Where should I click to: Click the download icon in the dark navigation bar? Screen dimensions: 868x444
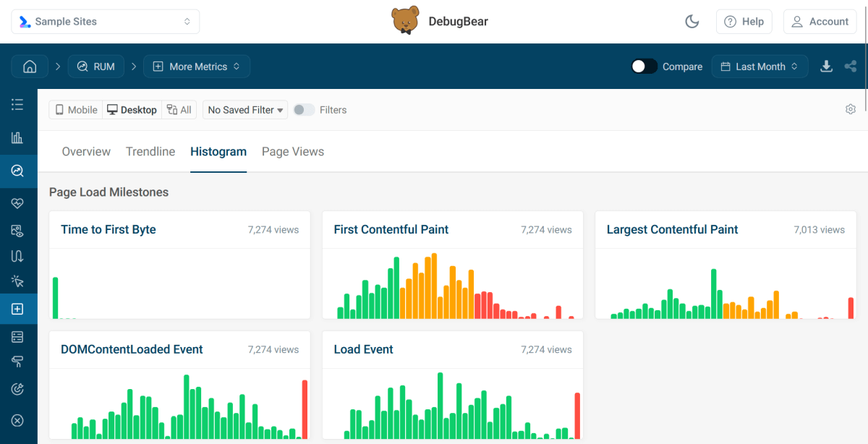pos(826,66)
